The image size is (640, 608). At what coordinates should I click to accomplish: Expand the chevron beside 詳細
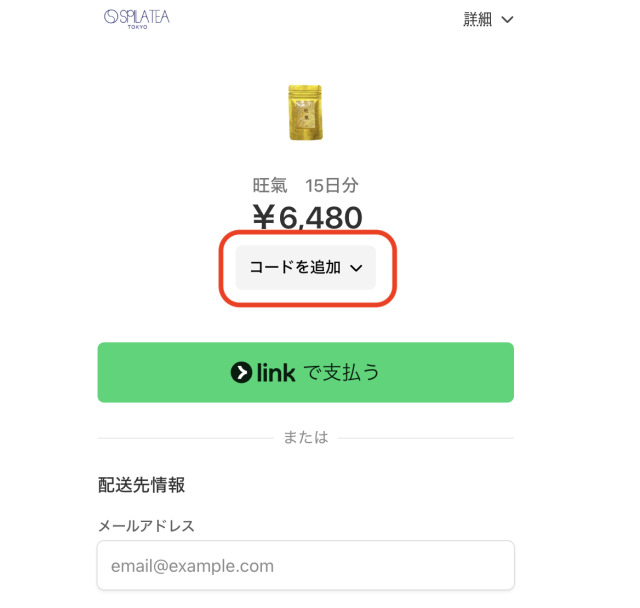[x=507, y=19]
